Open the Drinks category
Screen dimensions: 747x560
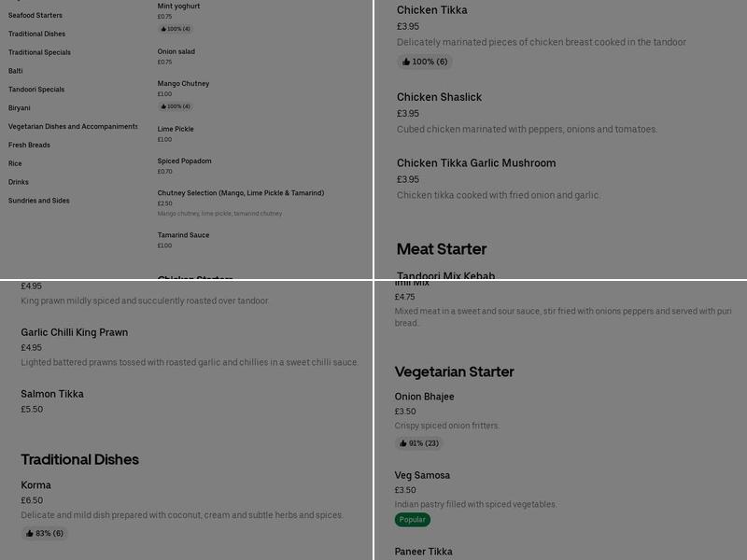point(17,181)
